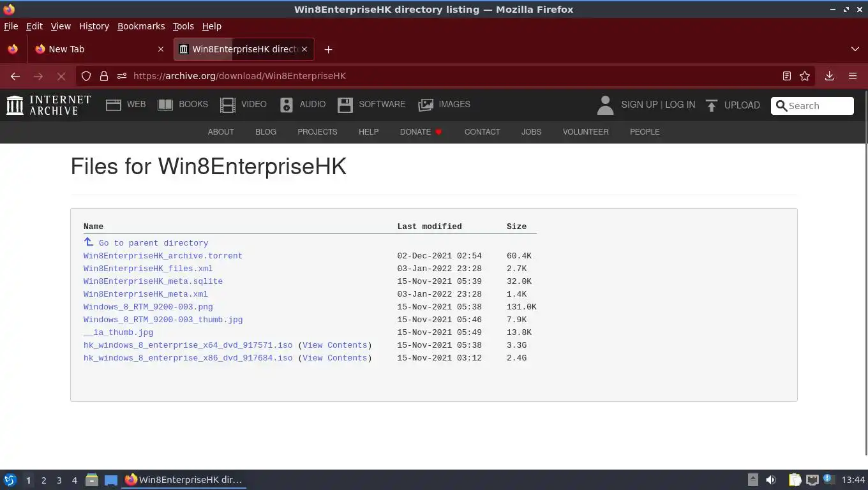Open the tracking protection shield icon
Image resolution: width=868 pixels, height=490 pixels.
(86, 76)
